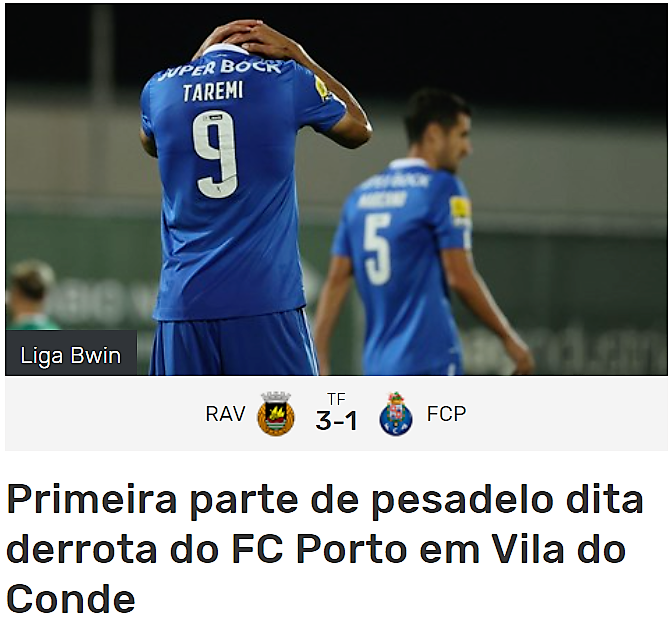This screenshot has width=671, height=627.
Task: Click the Rio Ave club crest
Action: (276, 413)
